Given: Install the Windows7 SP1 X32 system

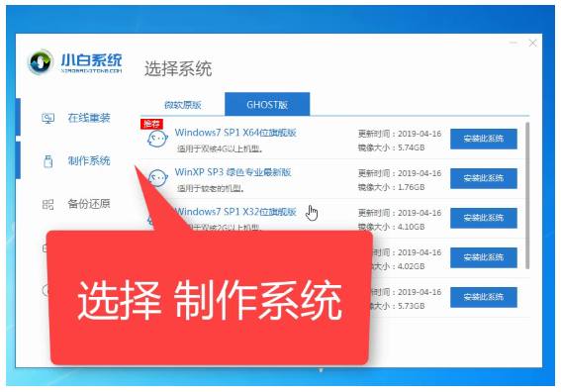Looking at the screenshot, I should click(484, 218).
